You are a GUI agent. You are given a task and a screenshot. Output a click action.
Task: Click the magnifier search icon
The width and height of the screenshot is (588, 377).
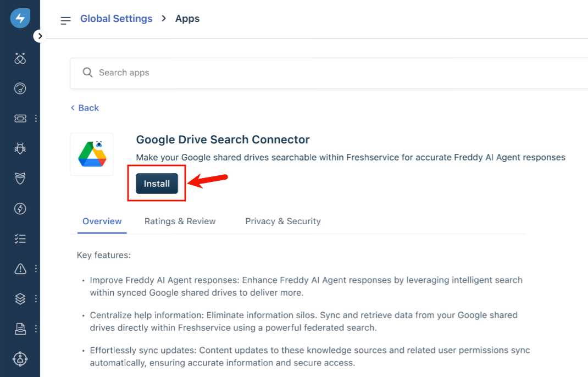pyautogui.click(x=87, y=73)
